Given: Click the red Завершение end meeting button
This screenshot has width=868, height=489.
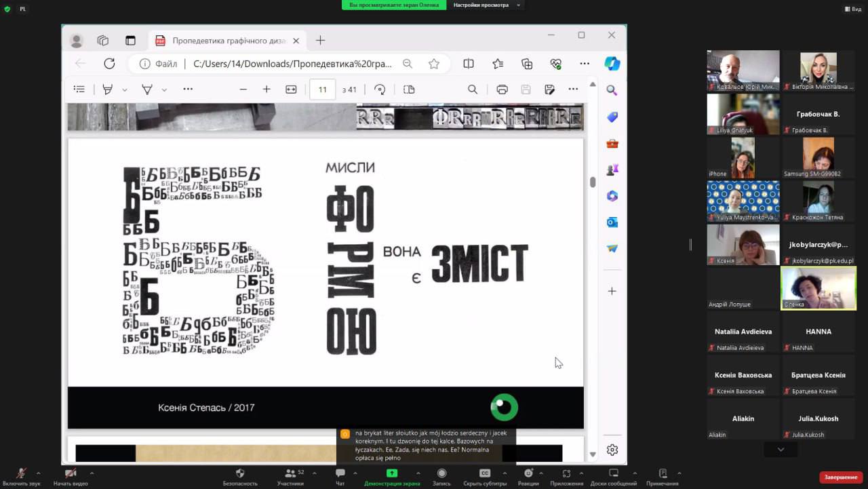Looking at the screenshot, I should click(841, 477).
